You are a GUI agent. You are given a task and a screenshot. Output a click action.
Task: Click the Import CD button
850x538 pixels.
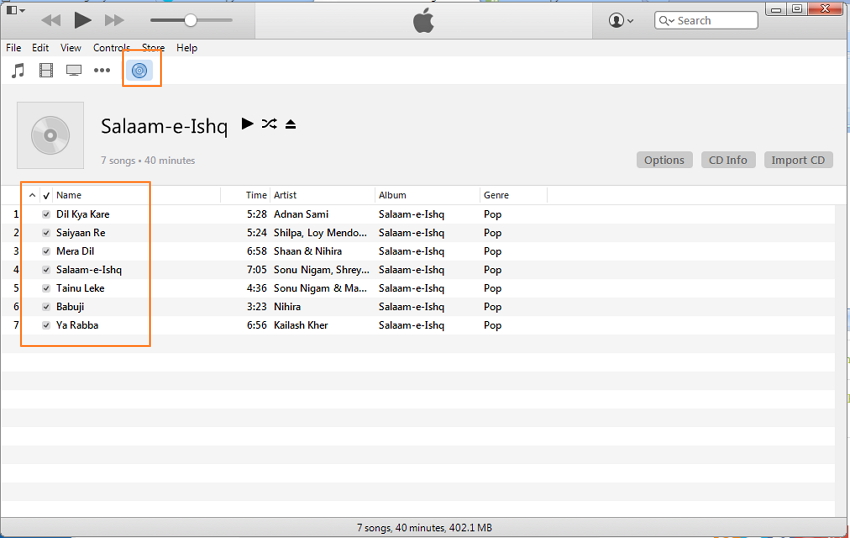tap(798, 160)
